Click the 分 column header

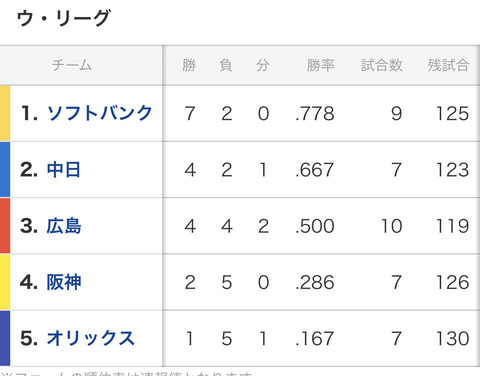pos(263,65)
